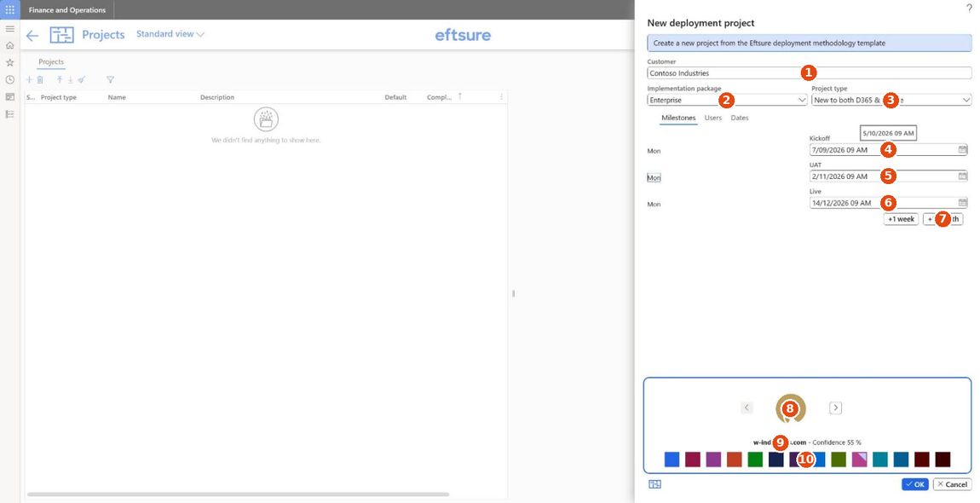980x503 pixels.
Task: Pick the orange-red color swatch
Action: pos(735,460)
